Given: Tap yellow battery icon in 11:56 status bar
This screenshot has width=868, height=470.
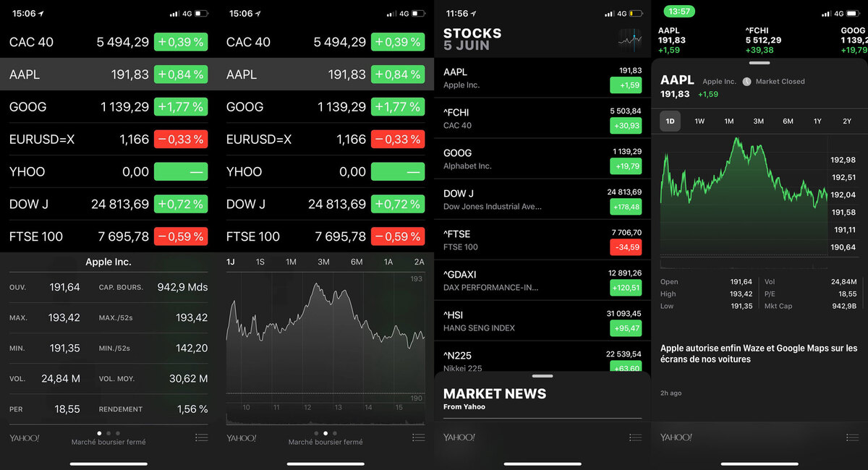Looking at the screenshot, I should [x=636, y=13].
